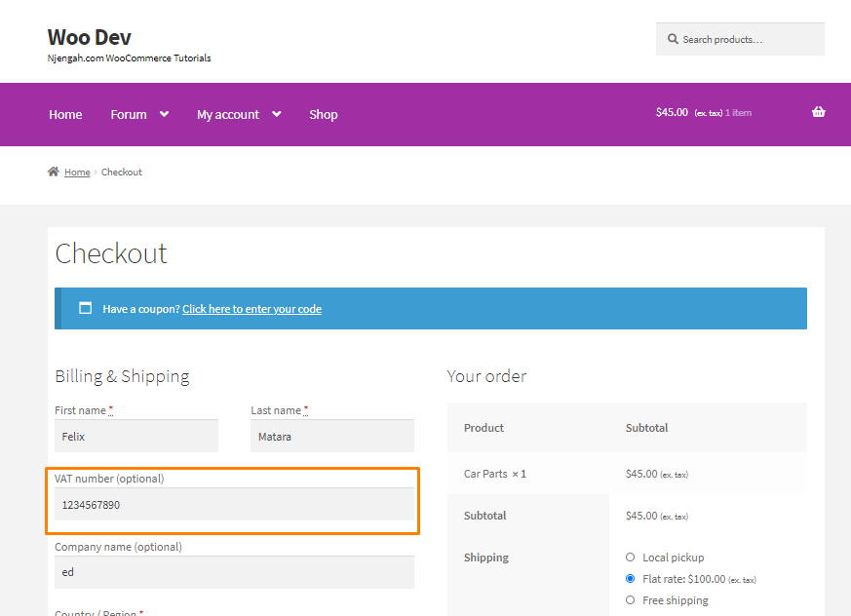Expand the Forum menu chevron

click(164, 114)
